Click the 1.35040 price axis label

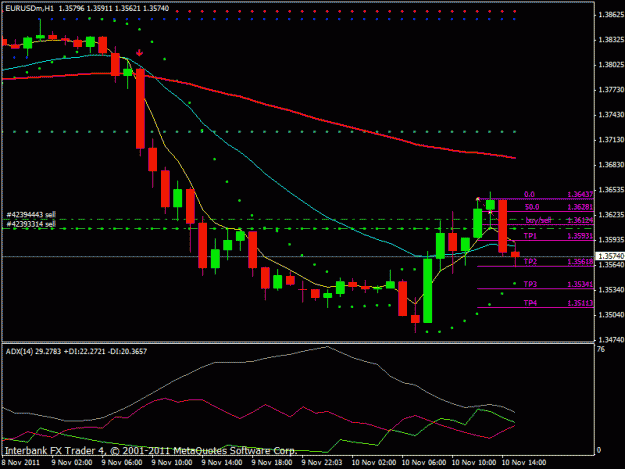coord(611,315)
